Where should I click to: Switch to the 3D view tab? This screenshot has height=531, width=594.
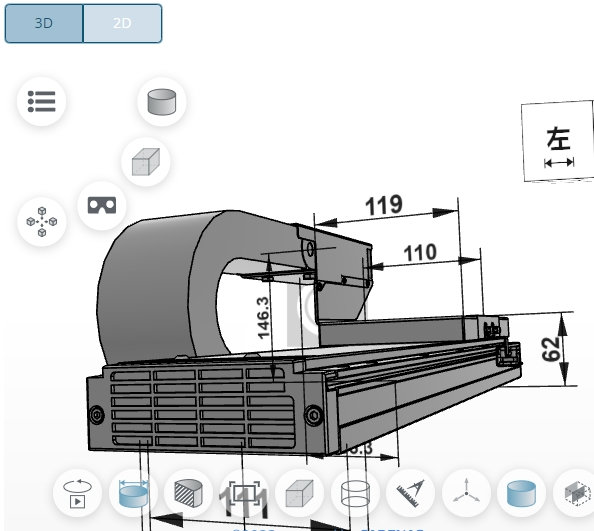44,23
